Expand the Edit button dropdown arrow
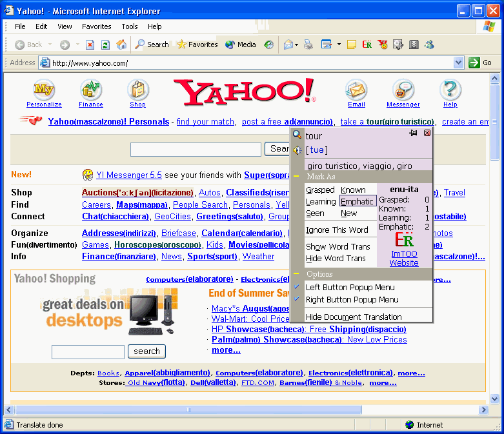Image resolution: width=504 pixels, height=434 pixels. tap(339, 44)
